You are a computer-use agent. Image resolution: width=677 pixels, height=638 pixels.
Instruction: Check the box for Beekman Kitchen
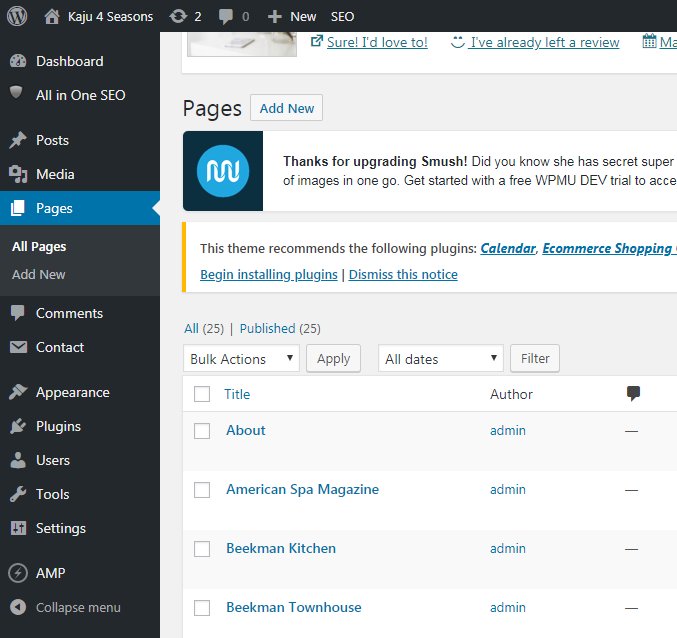click(202, 549)
